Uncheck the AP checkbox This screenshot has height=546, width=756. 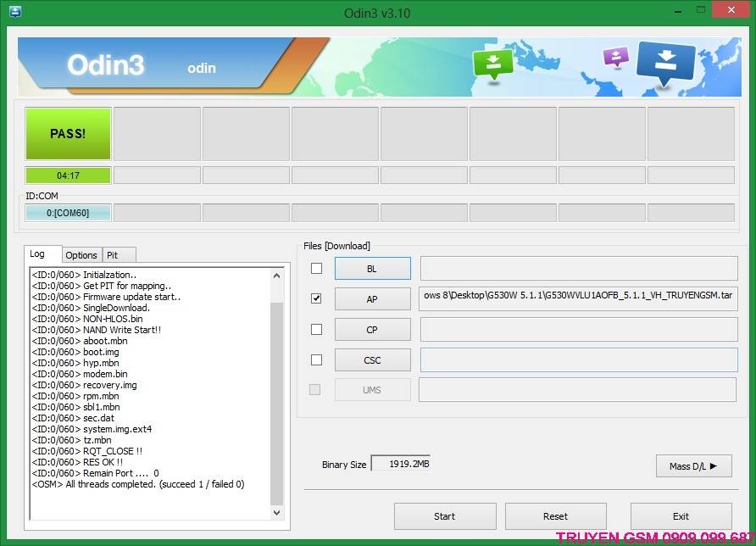pyautogui.click(x=316, y=298)
